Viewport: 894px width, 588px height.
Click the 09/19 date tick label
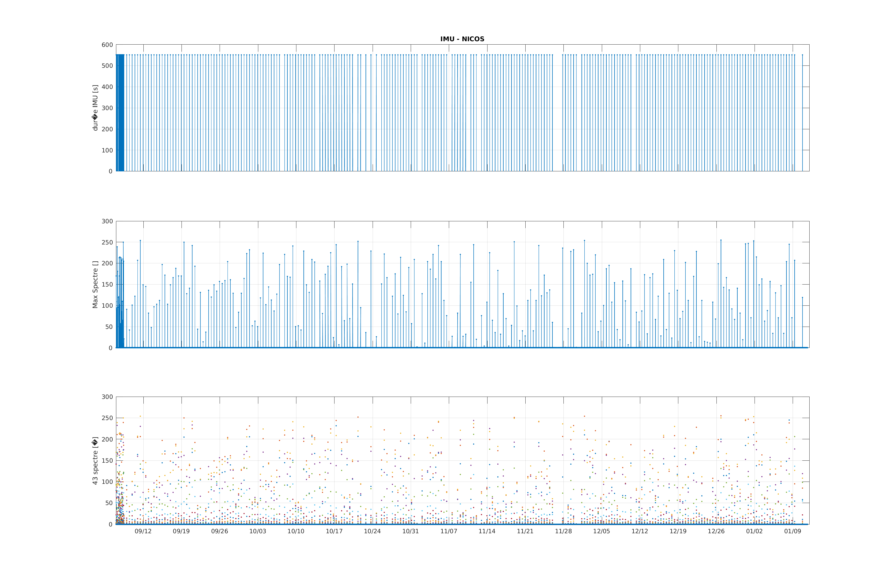(x=182, y=531)
